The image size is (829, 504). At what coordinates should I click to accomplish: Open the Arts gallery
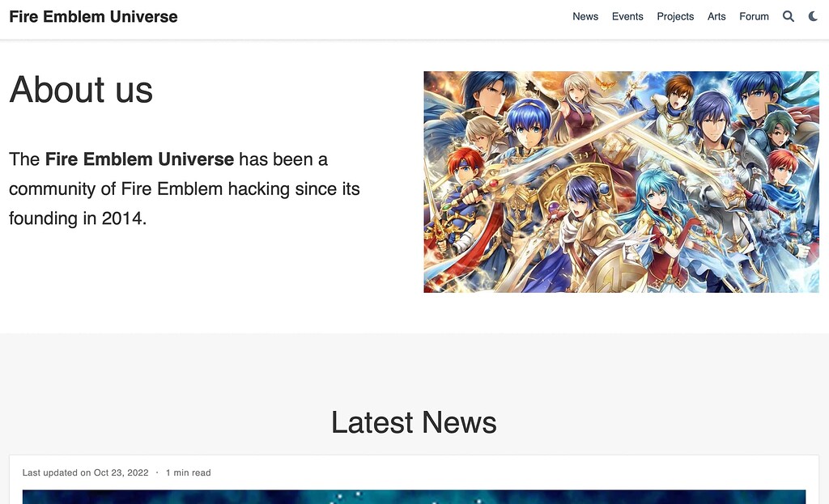[716, 16]
